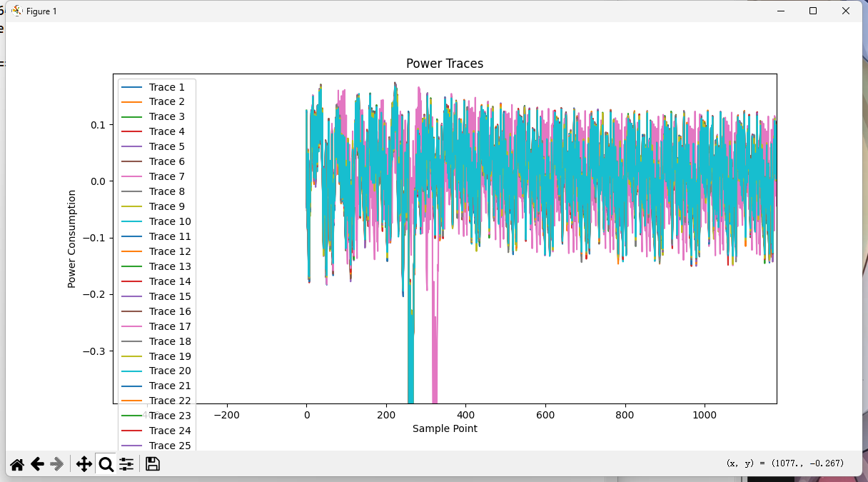
Task: Open Configure subplots sliders icon
Action: coord(126,465)
